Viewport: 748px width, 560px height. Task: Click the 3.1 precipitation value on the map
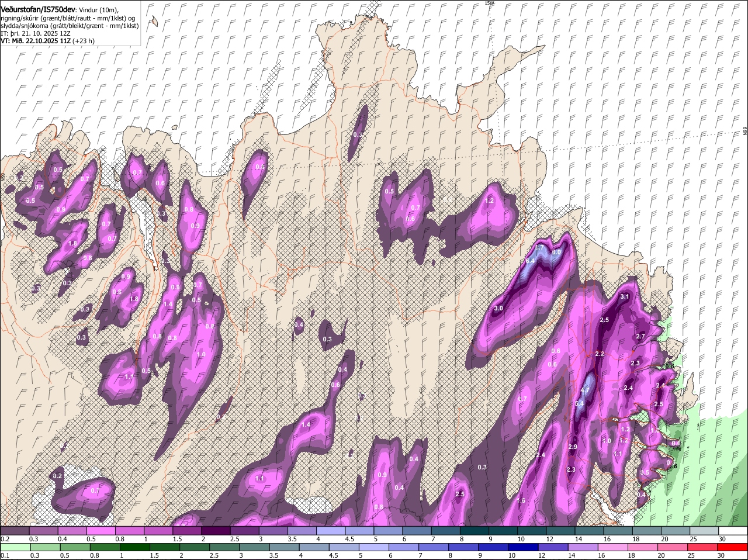[x=624, y=297]
